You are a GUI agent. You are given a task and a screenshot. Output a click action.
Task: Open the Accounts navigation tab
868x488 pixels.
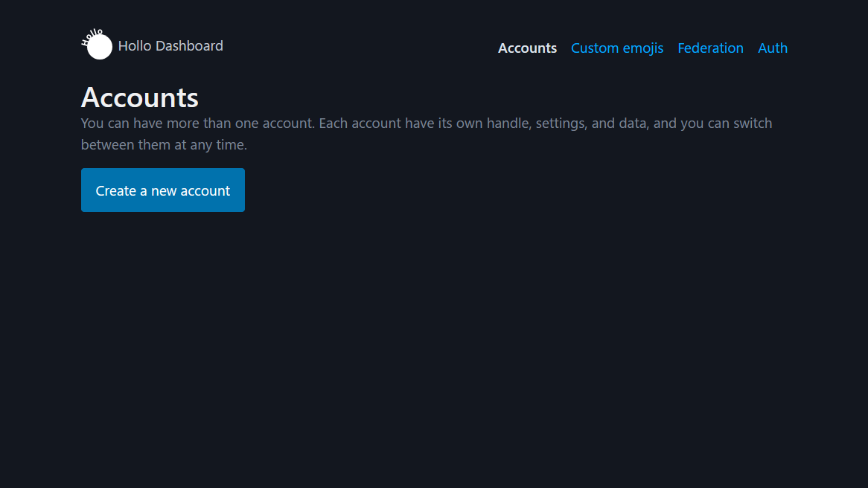pyautogui.click(x=527, y=48)
